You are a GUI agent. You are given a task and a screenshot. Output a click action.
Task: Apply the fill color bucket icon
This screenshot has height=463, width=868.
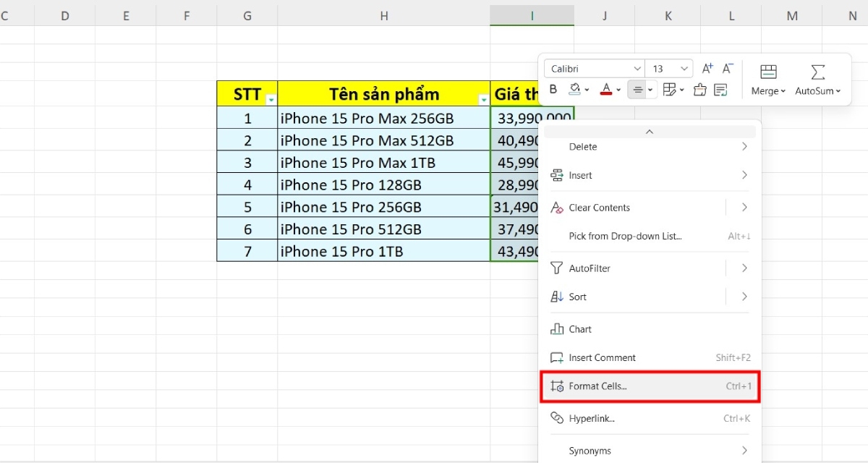tap(575, 90)
